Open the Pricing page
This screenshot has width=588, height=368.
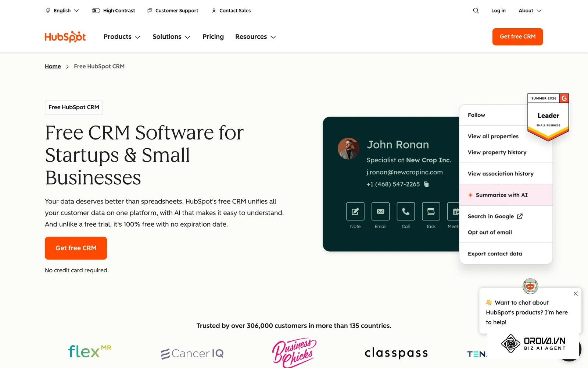click(x=213, y=37)
